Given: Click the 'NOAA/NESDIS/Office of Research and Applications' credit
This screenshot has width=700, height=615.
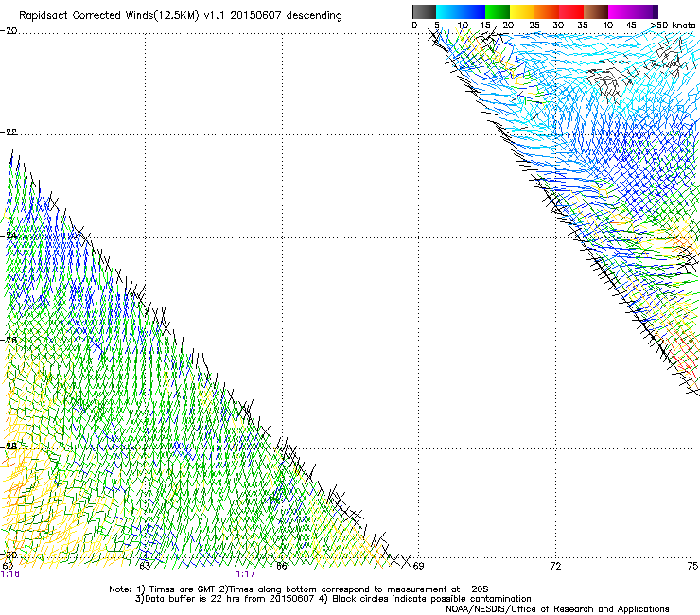Looking at the screenshot, I should point(557,609).
